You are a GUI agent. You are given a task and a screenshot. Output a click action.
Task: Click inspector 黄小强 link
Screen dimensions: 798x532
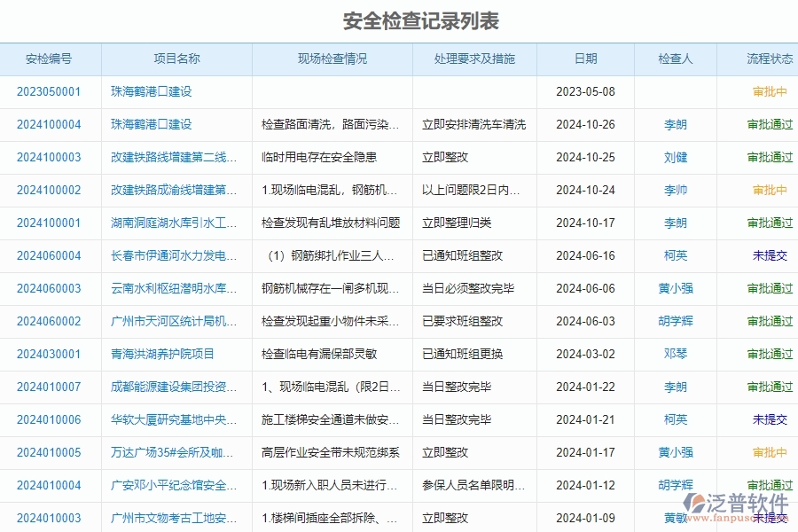[x=675, y=288]
